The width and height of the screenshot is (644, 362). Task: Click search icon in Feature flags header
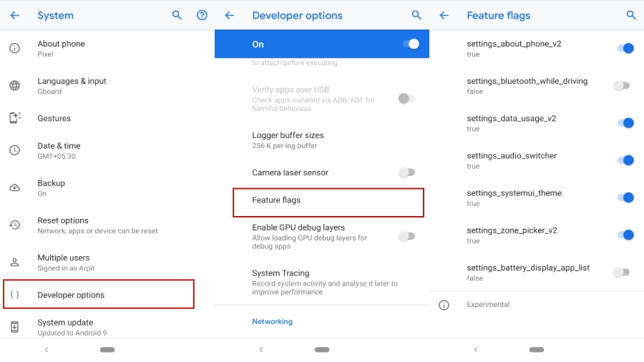pos(631,15)
